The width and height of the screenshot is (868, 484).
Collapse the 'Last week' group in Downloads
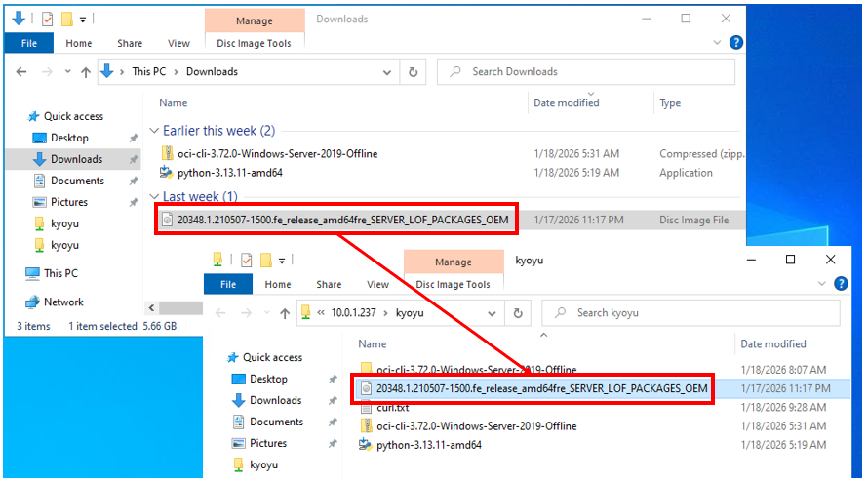tap(154, 197)
